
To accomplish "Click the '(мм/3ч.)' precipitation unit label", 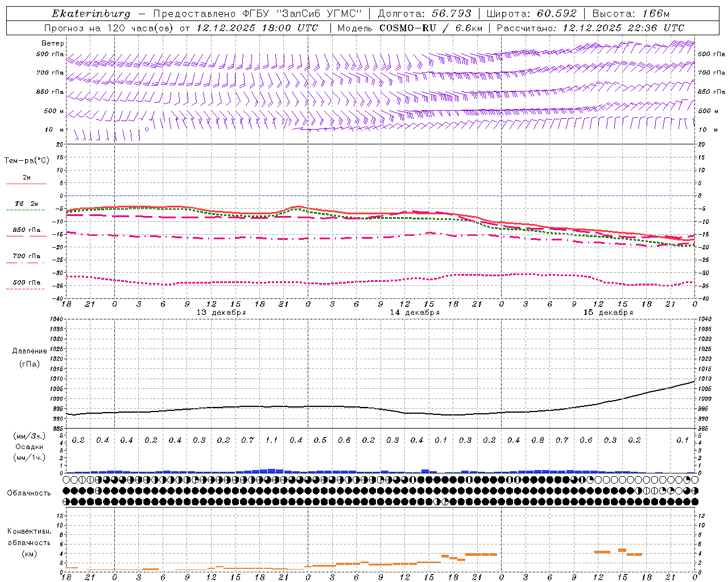I will tap(30, 436).
